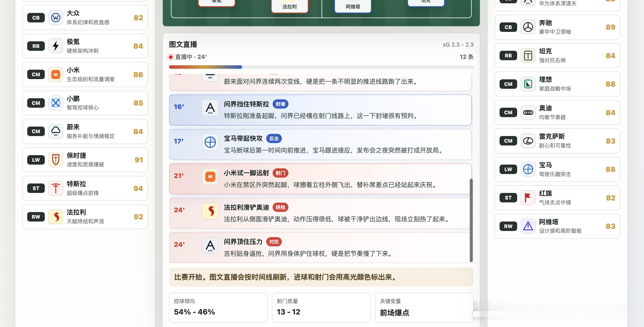Click the 17' timestamp

tap(178, 141)
